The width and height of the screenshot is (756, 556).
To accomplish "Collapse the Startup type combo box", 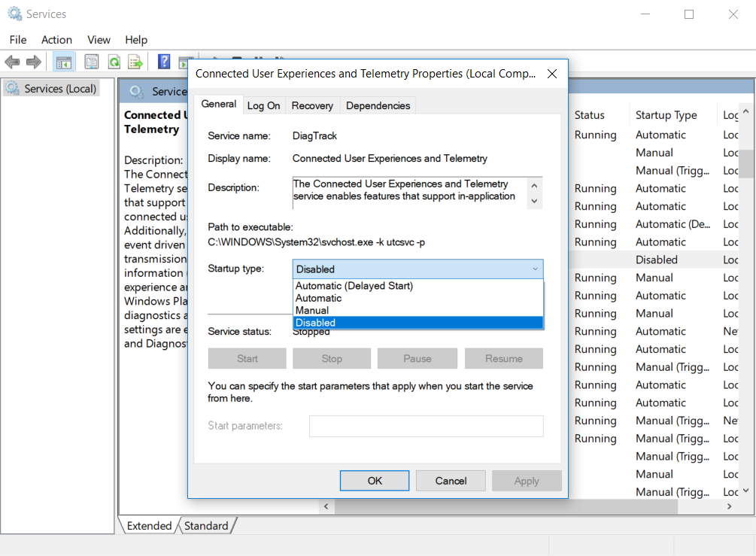I will tap(417, 269).
